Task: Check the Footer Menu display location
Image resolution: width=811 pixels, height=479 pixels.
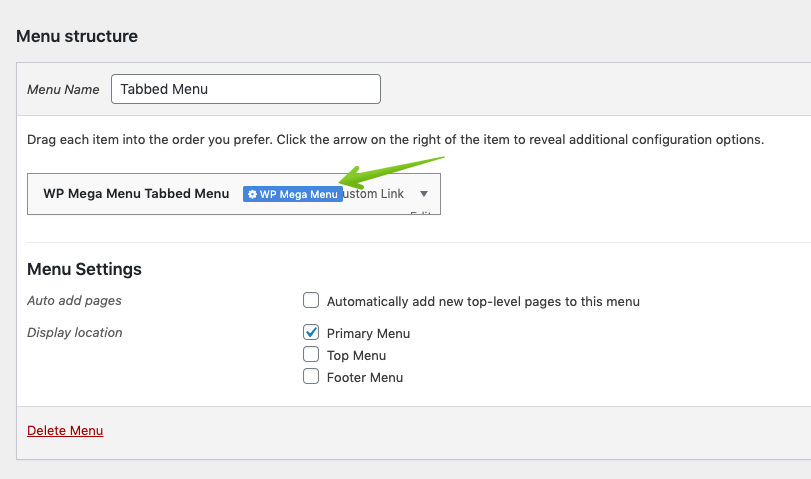Action: 311,376
